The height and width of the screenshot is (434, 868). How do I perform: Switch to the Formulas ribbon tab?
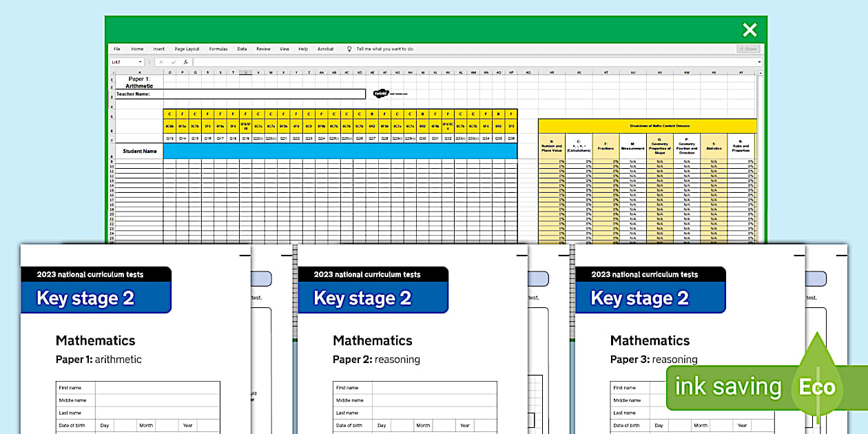[x=219, y=49]
